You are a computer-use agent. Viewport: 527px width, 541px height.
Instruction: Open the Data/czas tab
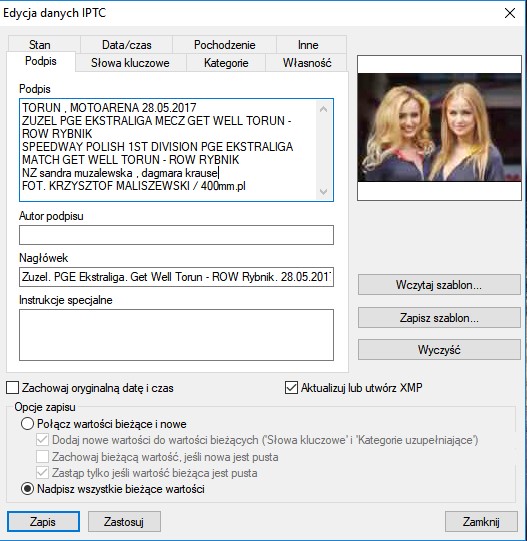click(126, 45)
